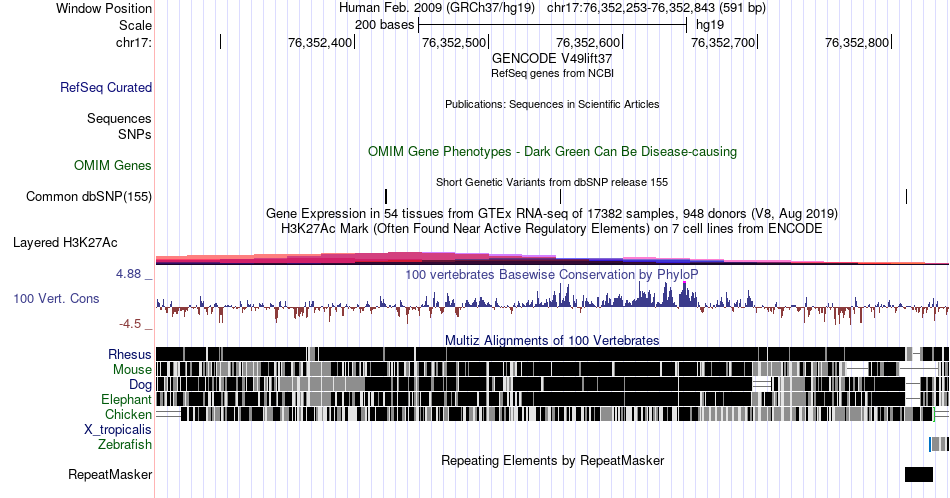Click the Zebrafish alignment label
This screenshot has width=950, height=498.
tap(124, 444)
